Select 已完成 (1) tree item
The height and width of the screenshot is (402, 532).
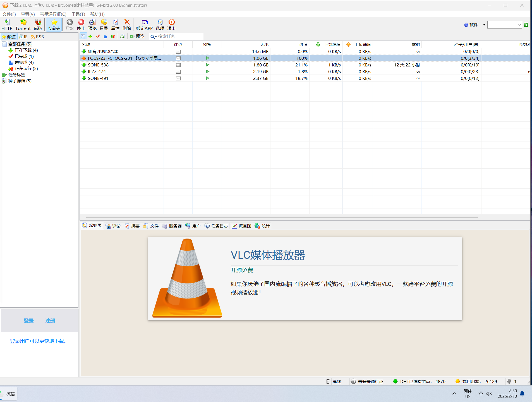click(x=24, y=56)
